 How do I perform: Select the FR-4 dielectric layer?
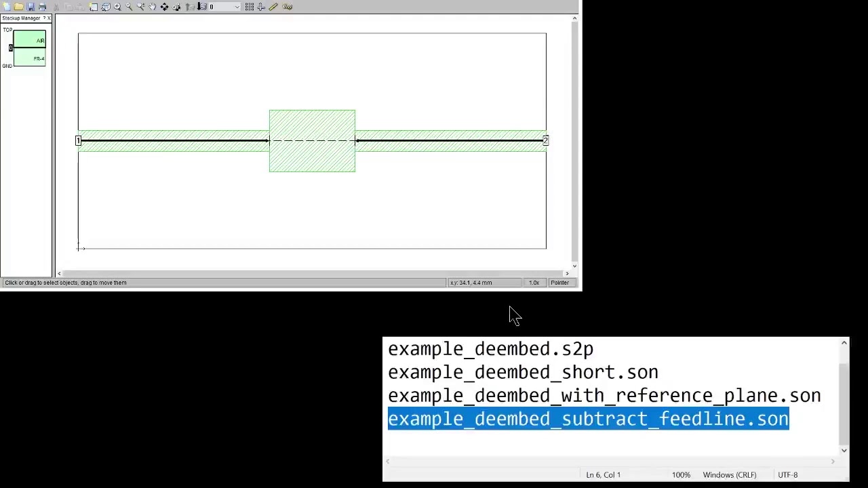point(30,57)
